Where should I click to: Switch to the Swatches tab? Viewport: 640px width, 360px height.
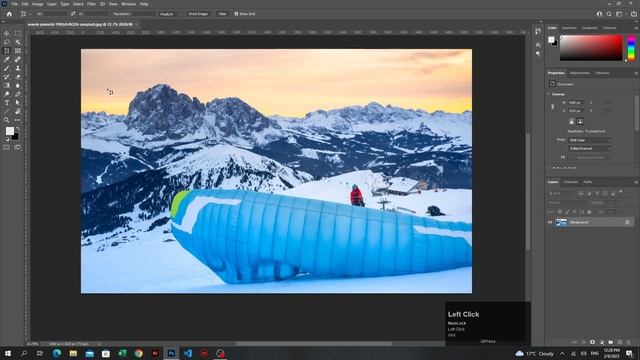(x=569, y=28)
